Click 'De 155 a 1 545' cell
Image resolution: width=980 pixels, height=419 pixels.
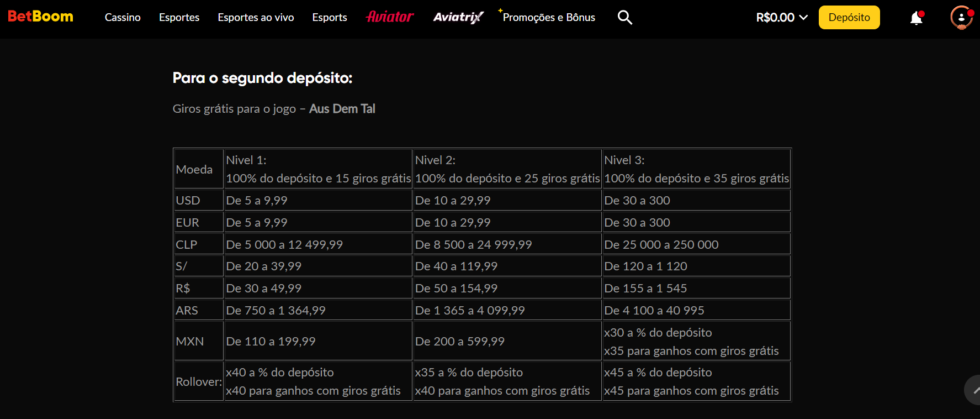(x=697, y=288)
